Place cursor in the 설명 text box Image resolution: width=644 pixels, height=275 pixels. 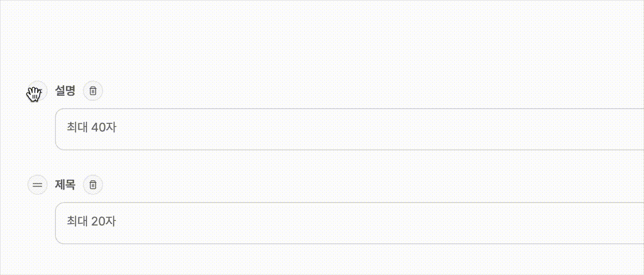point(349,129)
